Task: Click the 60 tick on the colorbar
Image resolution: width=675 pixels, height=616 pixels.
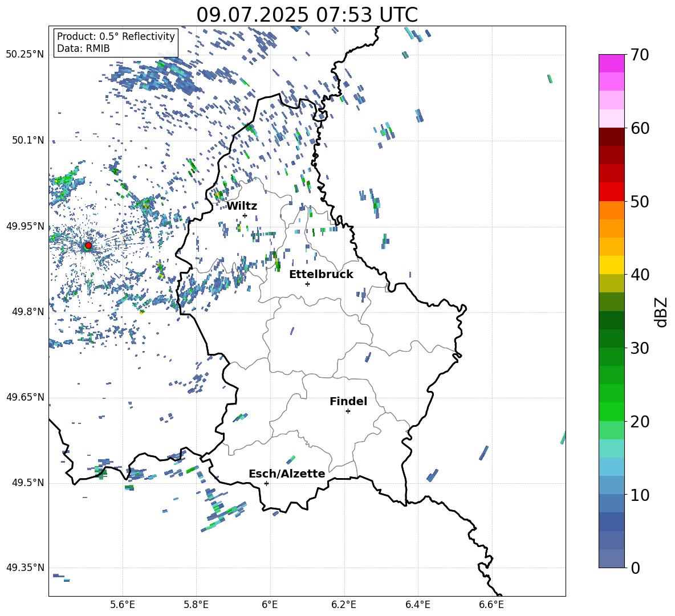Action: (x=639, y=128)
